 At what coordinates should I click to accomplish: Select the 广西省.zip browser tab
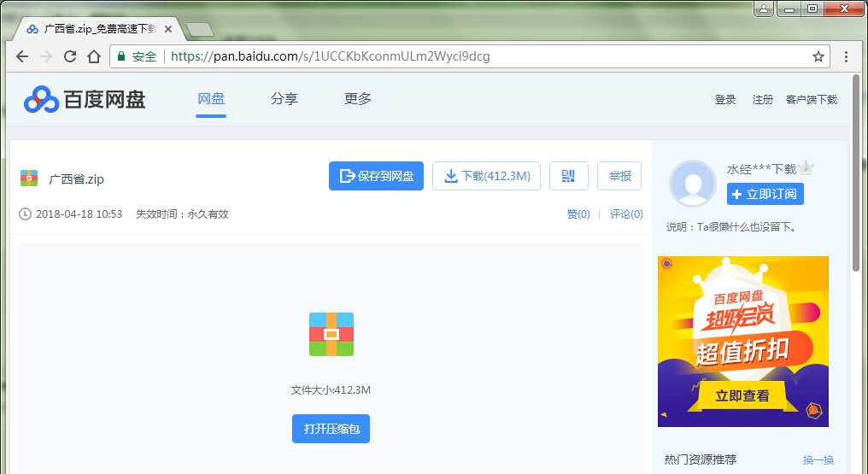click(x=98, y=29)
